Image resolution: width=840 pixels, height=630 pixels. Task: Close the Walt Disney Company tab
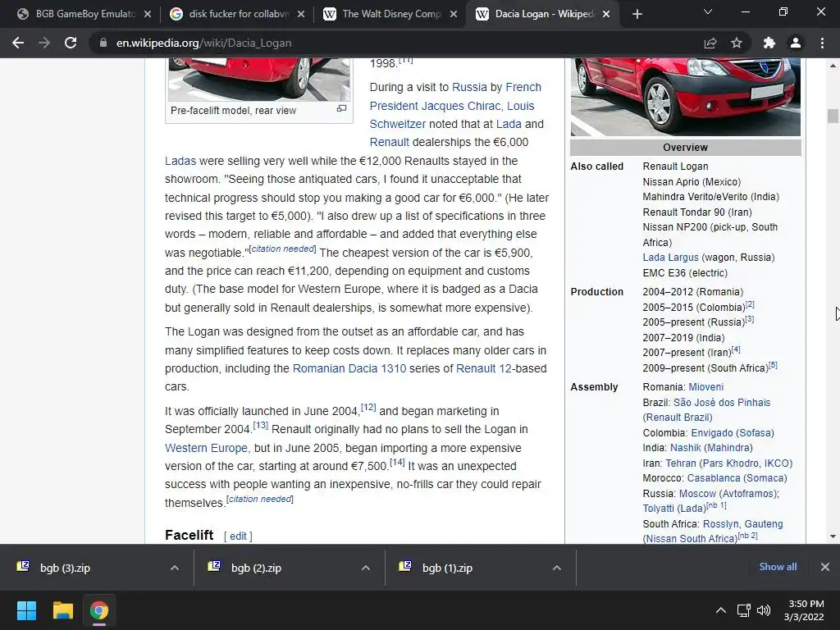coord(454,15)
